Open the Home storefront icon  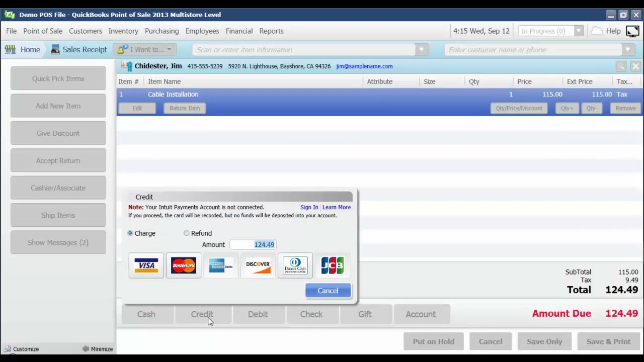(x=10, y=49)
